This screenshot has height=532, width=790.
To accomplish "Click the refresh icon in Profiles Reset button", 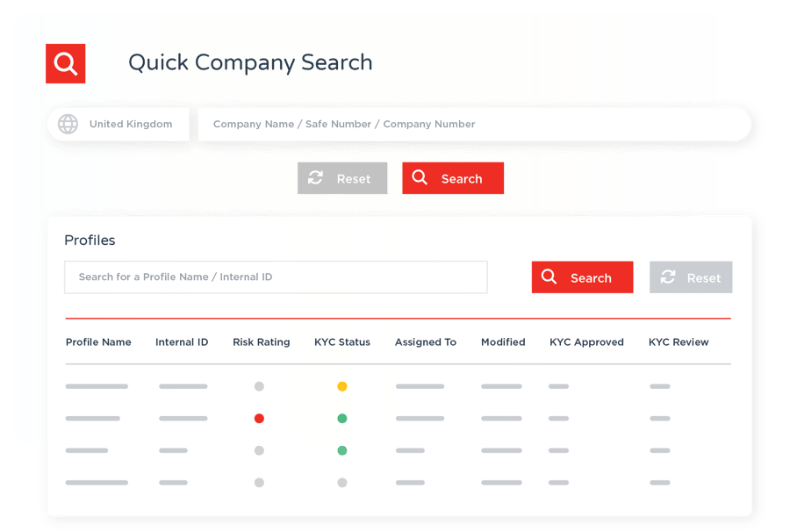I will [669, 277].
